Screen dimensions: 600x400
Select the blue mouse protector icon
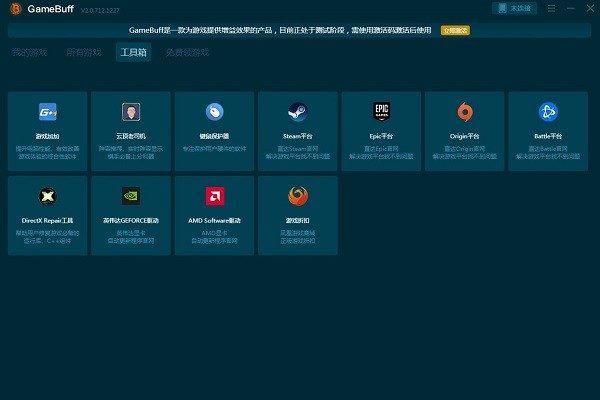coord(214,112)
